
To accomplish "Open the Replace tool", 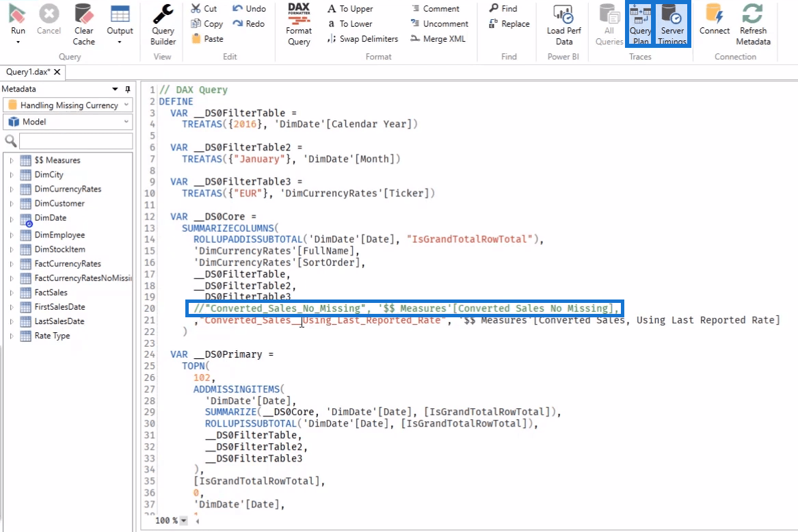I will click(509, 23).
